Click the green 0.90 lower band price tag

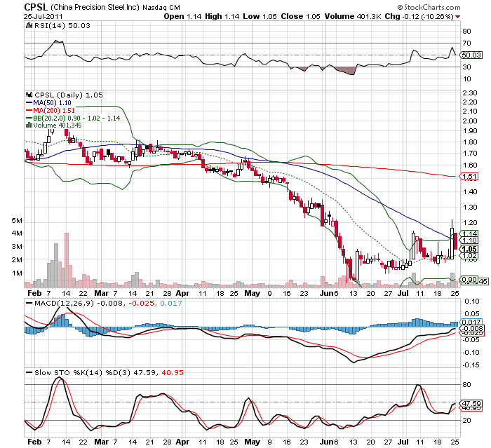point(470,279)
